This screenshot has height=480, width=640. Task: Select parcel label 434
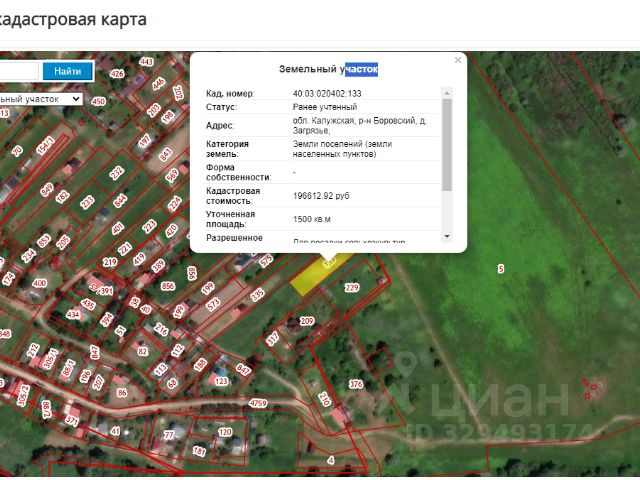[x=73, y=315]
